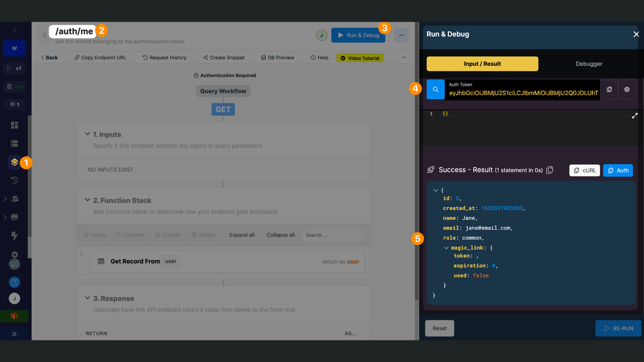Select the live database icon in sidebar
Image resolution: width=644 pixels, height=362 pixels.
click(14, 86)
